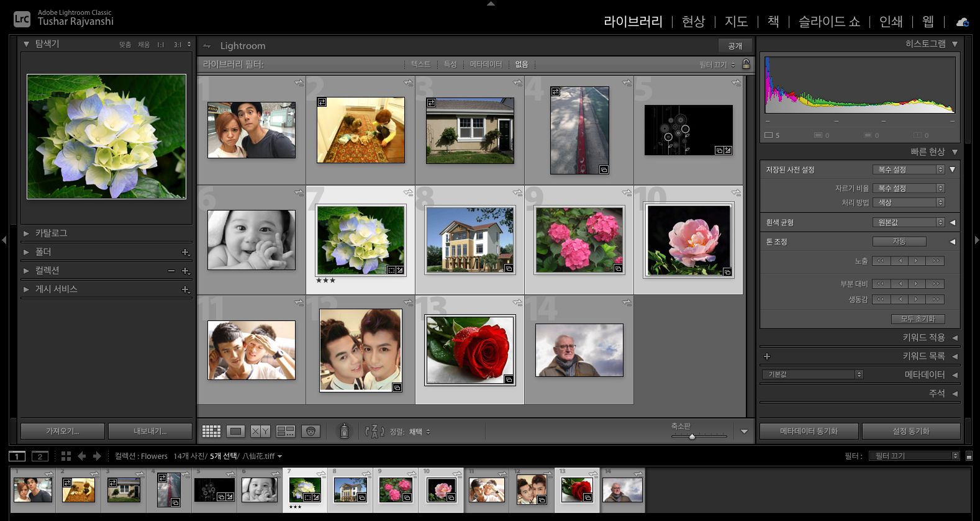
Task: Increase 노출 by a large step
Action: pyautogui.click(x=935, y=261)
